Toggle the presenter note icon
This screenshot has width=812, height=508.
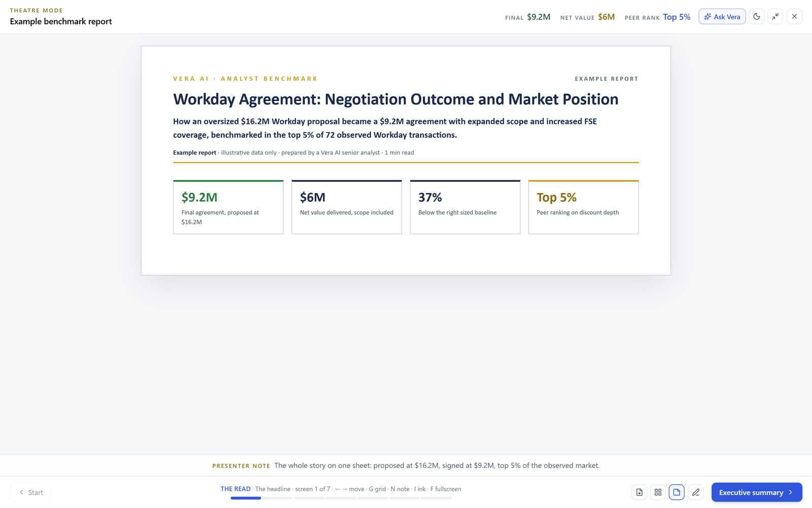676,492
